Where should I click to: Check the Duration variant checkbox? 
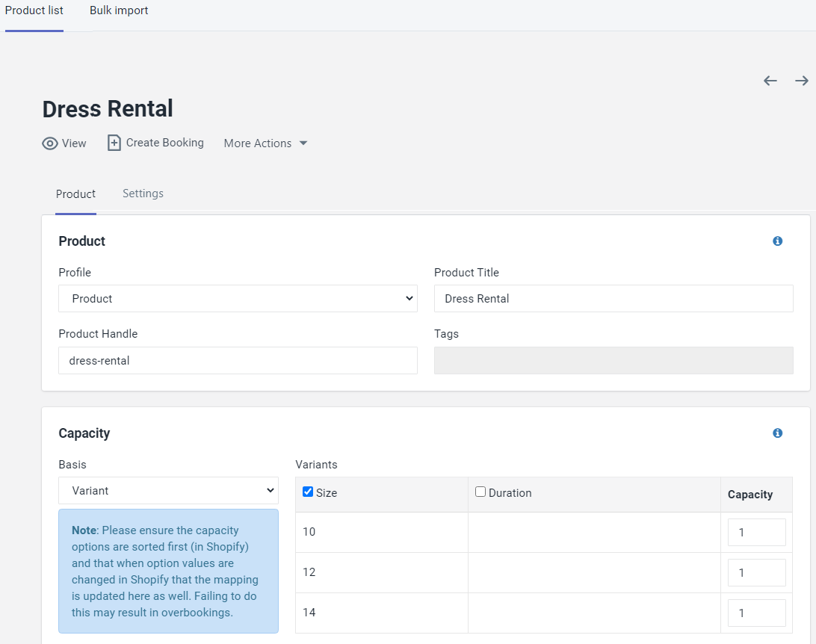pyautogui.click(x=480, y=492)
